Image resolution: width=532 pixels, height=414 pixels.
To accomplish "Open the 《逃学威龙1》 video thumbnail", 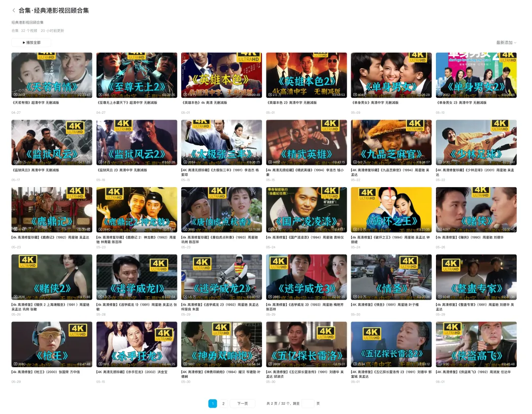I will click(137, 277).
